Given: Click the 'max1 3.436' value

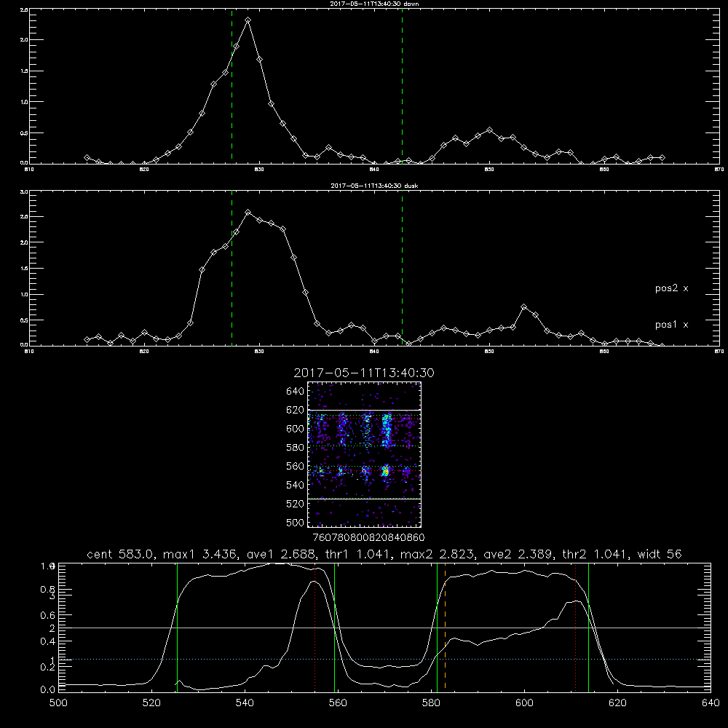Looking at the screenshot, I should [x=199, y=554].
